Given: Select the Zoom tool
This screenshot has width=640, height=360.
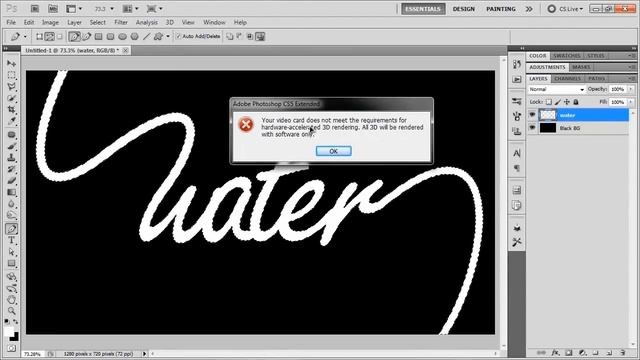Looking at the screenshot, I should (x=11, y=311).
